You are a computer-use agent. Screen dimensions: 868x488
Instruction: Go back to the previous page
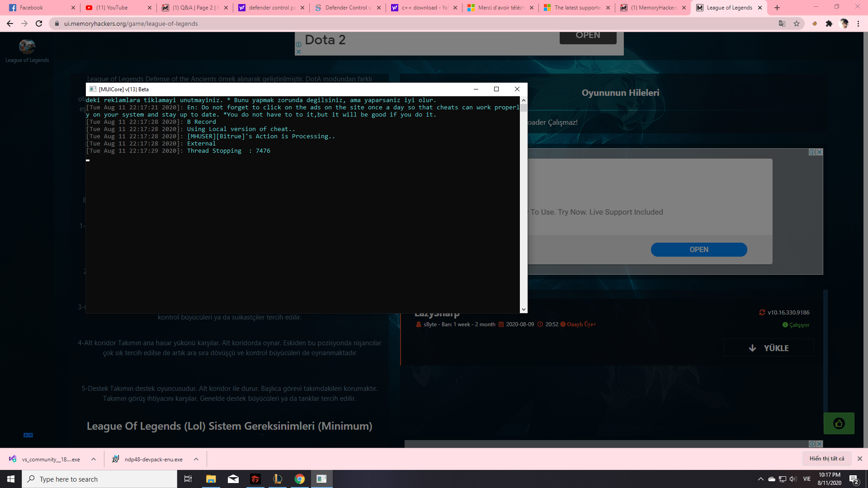(x=10, y=23)
